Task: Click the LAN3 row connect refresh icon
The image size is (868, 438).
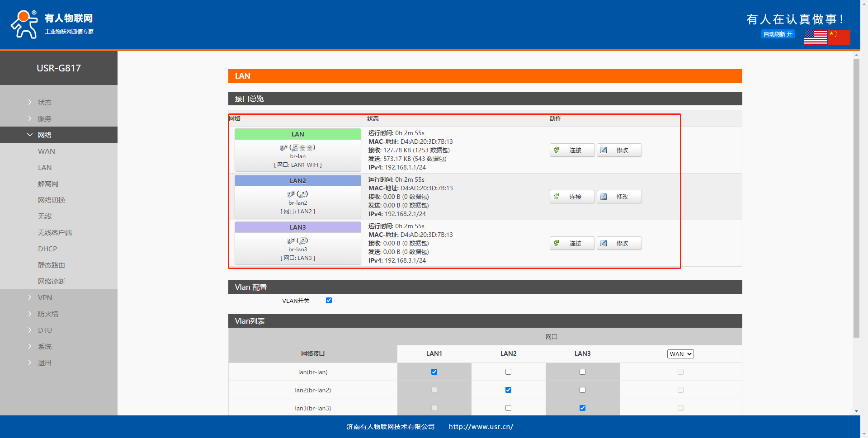Action: click(x=557, y=243)
